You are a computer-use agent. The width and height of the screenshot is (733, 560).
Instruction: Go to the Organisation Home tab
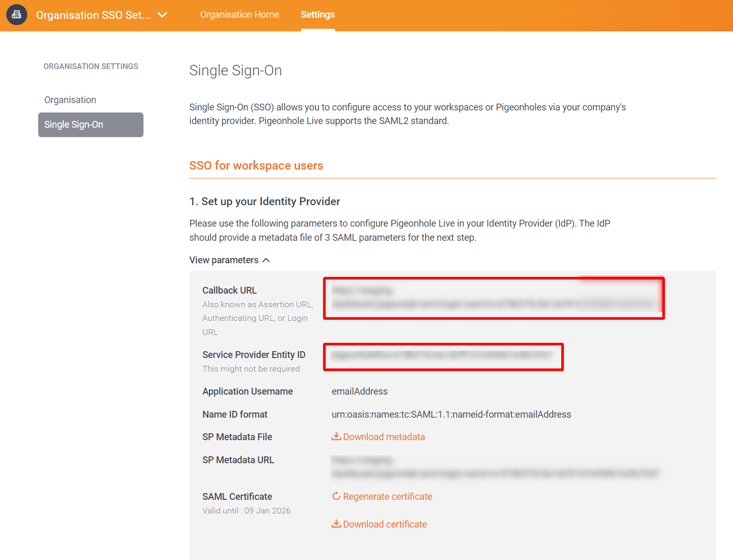[239, 15]
